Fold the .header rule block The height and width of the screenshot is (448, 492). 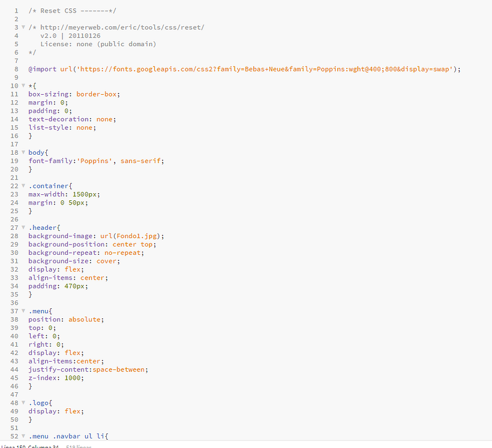click(23, 228)
